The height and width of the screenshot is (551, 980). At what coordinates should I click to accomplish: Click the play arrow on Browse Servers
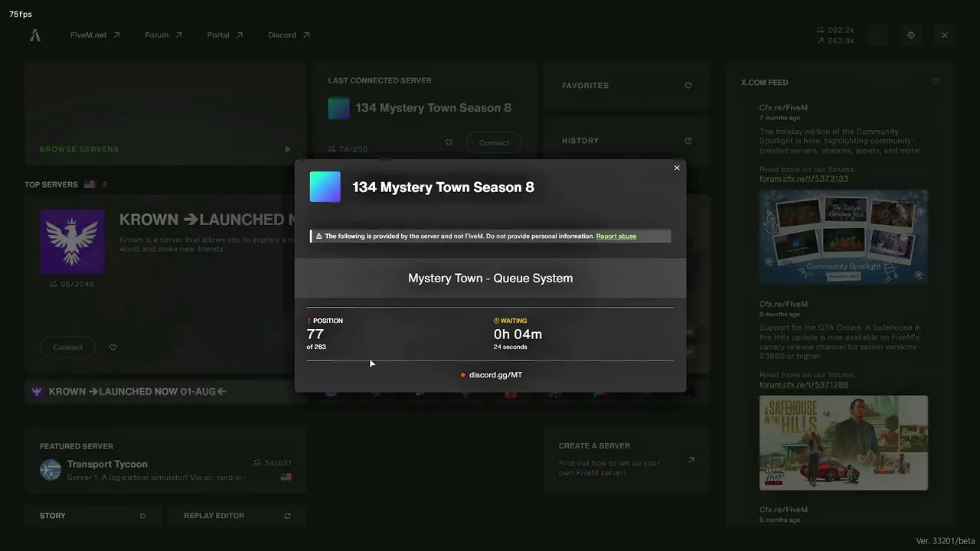[288, 149]
